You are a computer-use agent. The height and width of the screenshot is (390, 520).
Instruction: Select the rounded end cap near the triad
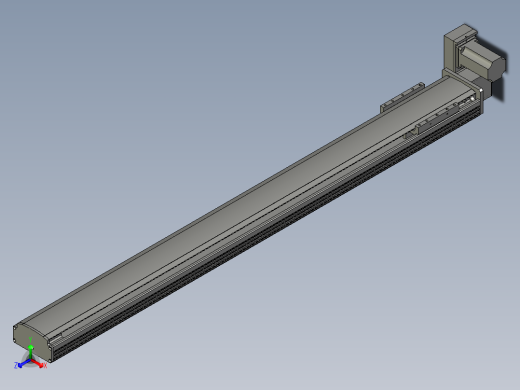(32, 343)
